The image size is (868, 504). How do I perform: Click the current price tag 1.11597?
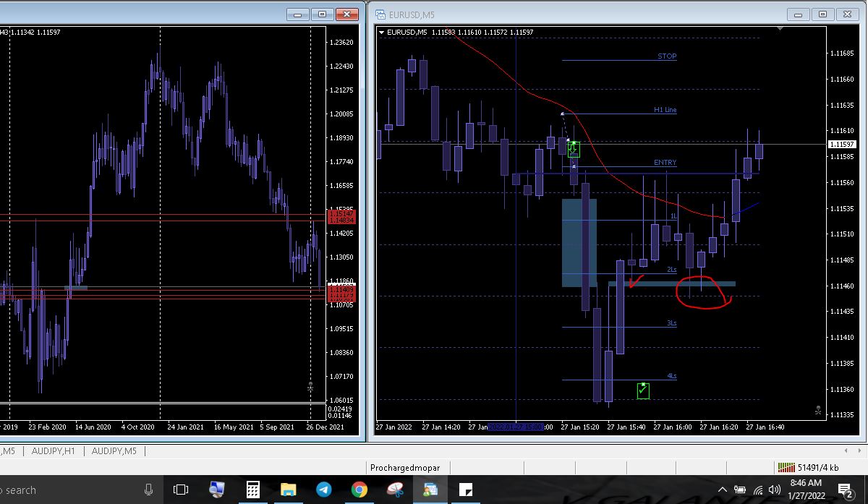(843, 144)
